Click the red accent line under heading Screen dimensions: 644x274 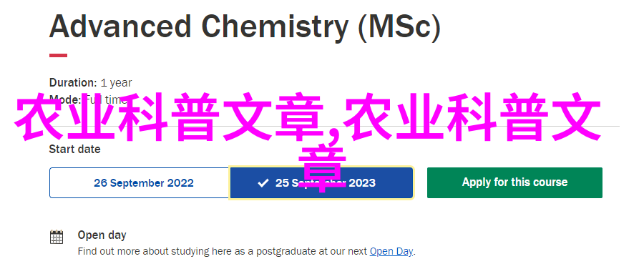59,55
